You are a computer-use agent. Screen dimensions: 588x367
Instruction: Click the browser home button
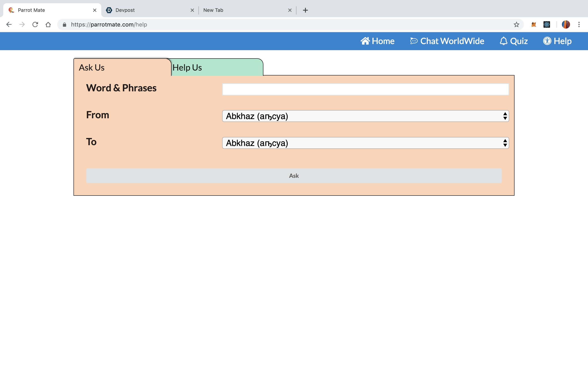click(48, 24)
